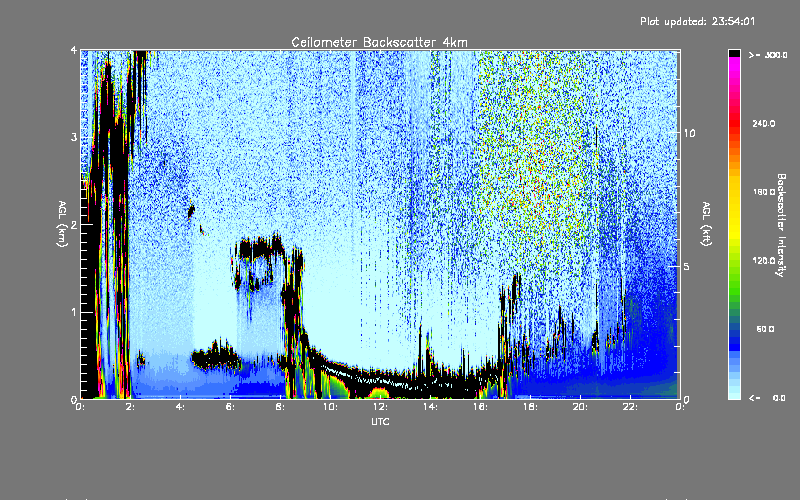
Task: Click the "12:" UTC hour tick label
Action: pyautogui.click(x=380, y=407)
